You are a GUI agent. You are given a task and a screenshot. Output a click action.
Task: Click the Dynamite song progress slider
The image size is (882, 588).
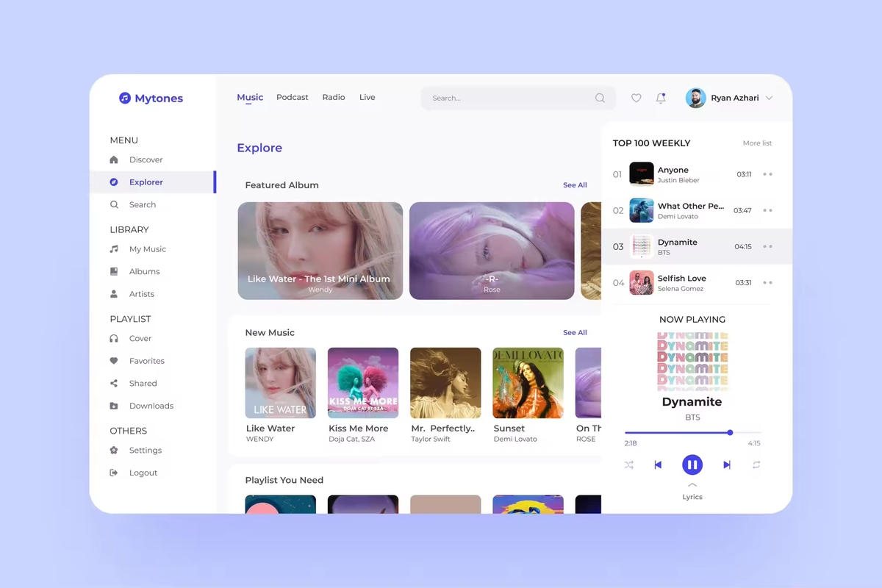pos(692,433)
